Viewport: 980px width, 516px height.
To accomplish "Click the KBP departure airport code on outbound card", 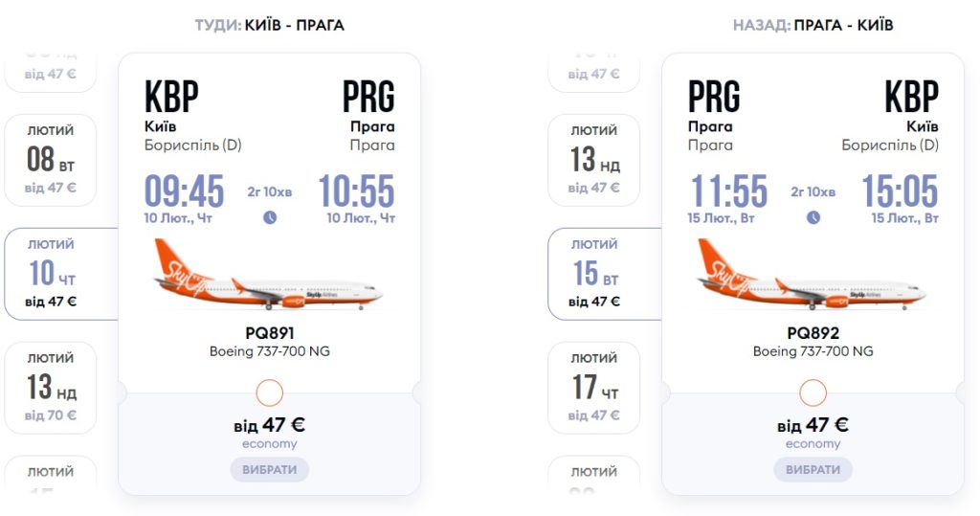I will coord(171,97).
